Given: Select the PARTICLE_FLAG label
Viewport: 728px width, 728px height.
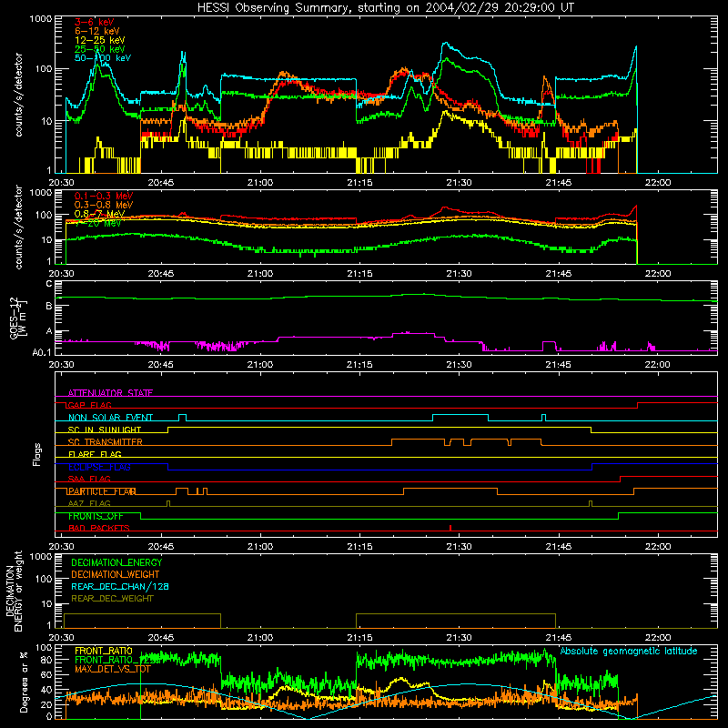Looking at the screenshot, I should 102,491.
